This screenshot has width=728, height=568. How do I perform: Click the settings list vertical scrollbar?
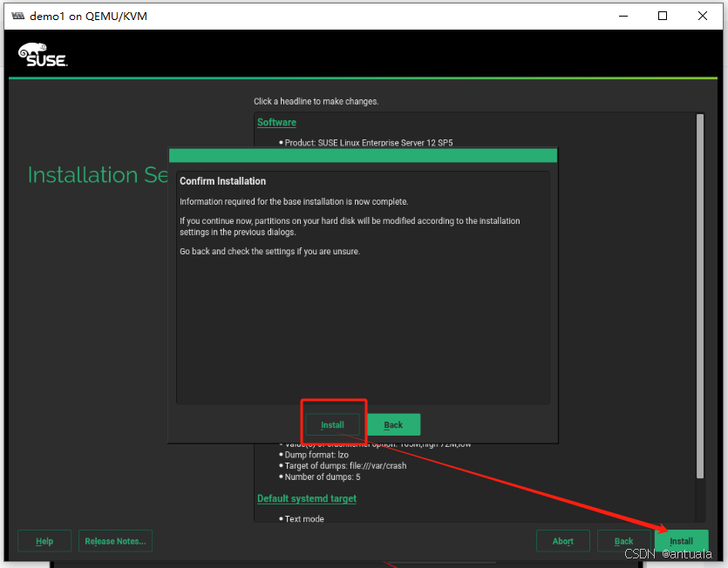pyautogui.click(x=700, y=296)
